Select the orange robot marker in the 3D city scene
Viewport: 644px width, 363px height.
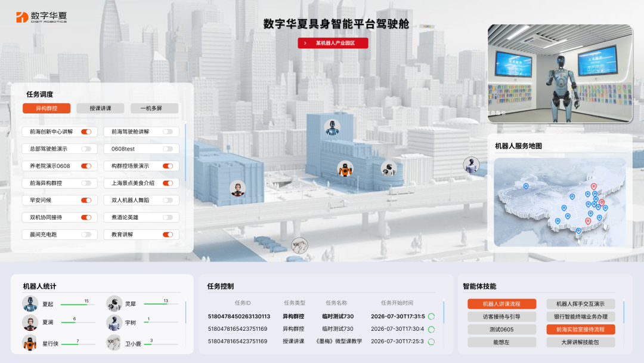345,168
